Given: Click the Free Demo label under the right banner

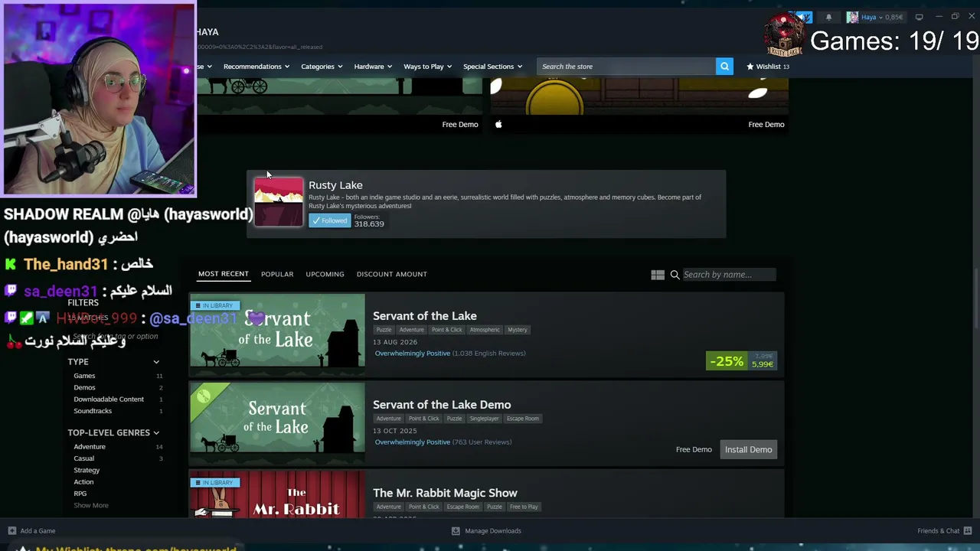Looking at the screenshot, I should tap(766, 124).
